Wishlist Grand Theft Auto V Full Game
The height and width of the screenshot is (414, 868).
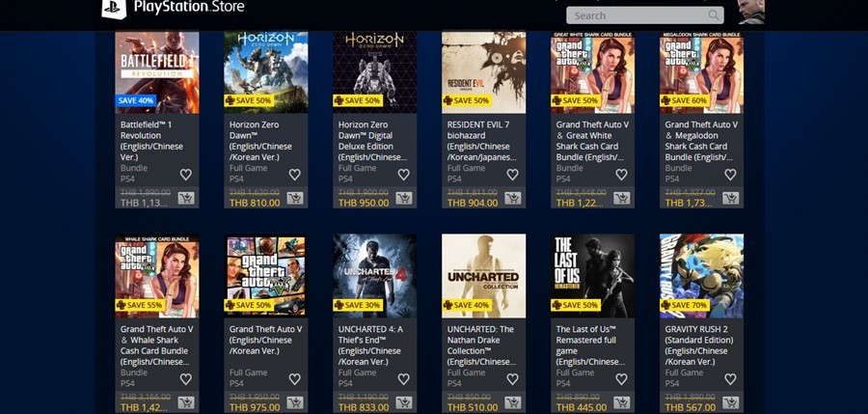(x=294, y=379)
